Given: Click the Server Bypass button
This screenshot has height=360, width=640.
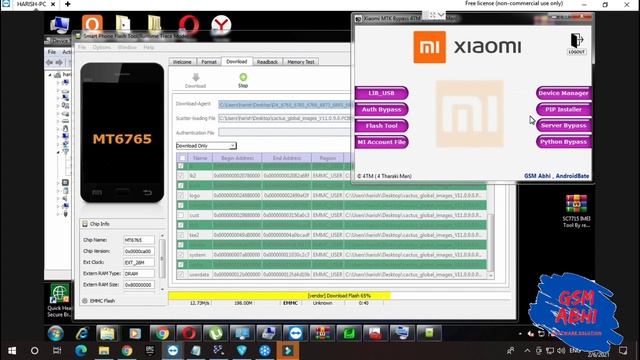Looking at the screenshot, I should pos(564,126).
